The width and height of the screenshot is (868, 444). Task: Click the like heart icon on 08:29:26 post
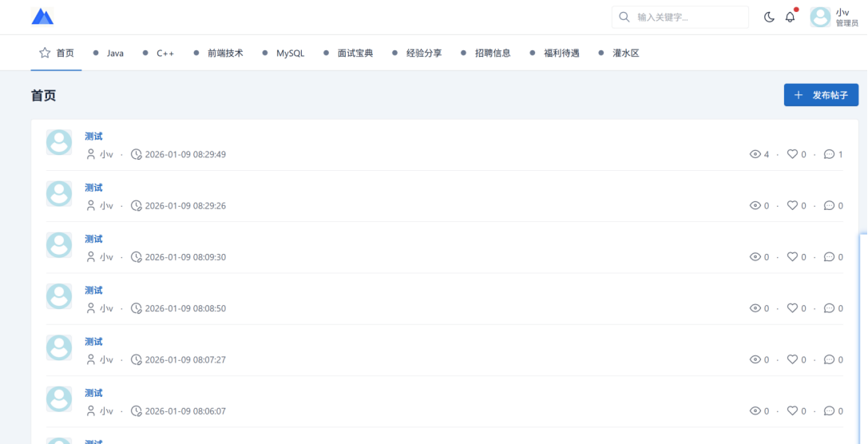pos(792,205)
